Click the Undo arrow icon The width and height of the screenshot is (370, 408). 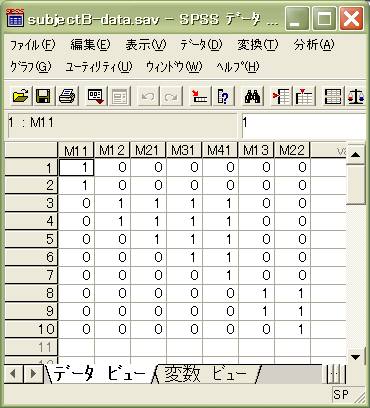coord(148,97)
